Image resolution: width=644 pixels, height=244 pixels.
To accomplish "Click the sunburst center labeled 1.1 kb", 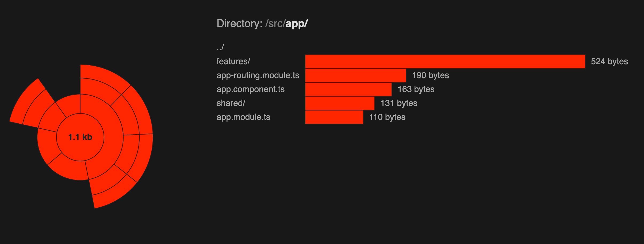I will [80, 137].
